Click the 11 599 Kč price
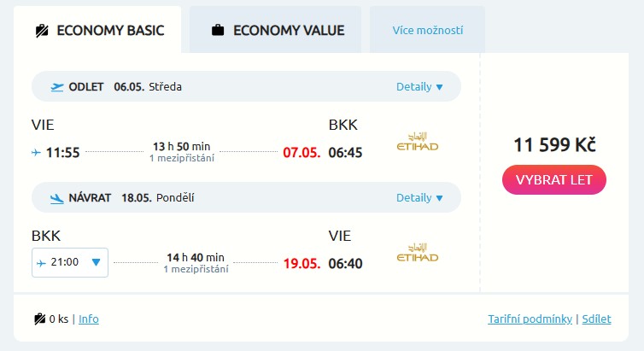The image size is (644, 351). (554, 144)
